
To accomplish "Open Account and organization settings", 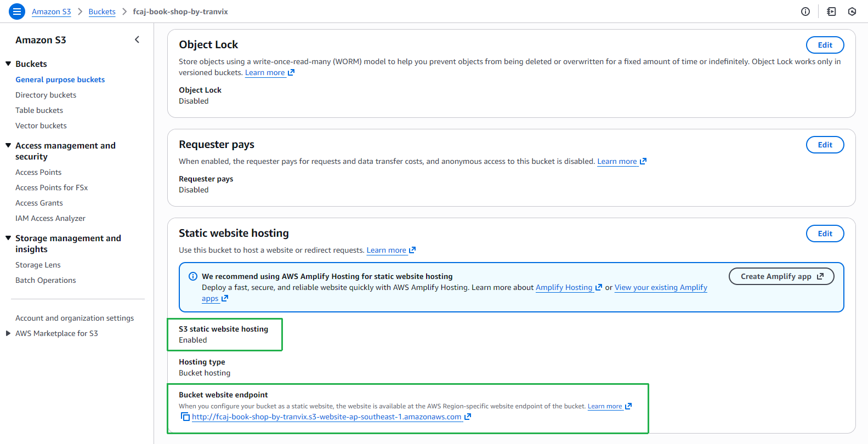I will point(75,318).
